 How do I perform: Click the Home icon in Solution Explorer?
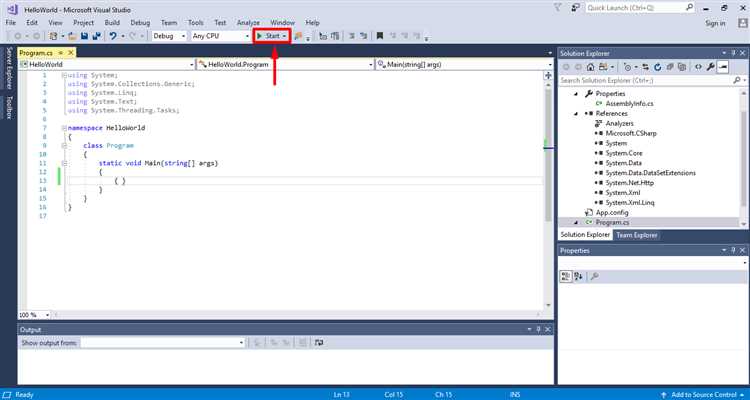(x=591, y=67)
